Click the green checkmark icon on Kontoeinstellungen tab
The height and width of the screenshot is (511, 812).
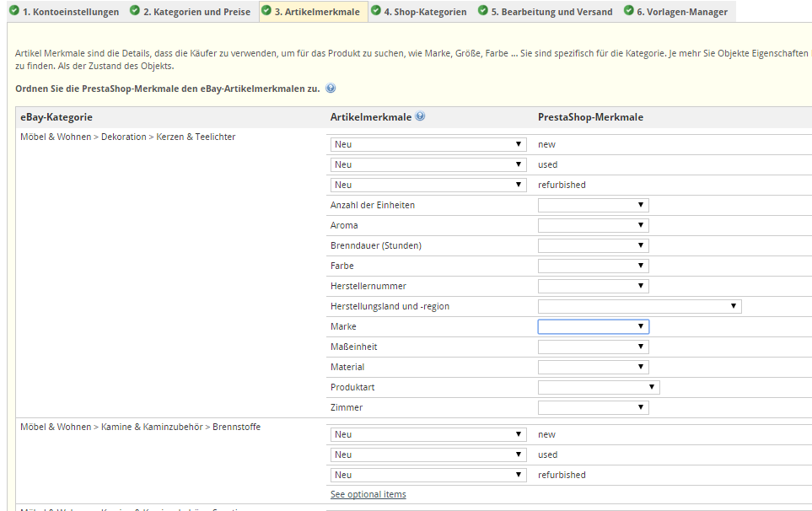(x=13, y=11)
